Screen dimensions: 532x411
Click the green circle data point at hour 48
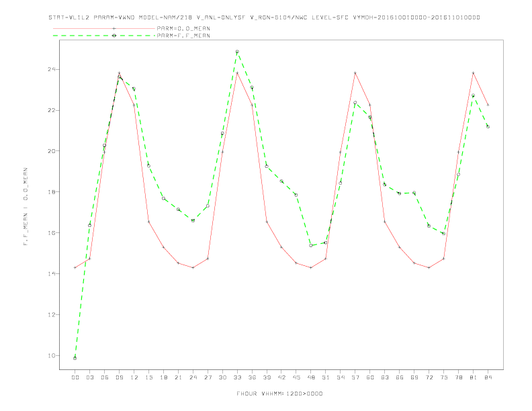[x=311, y=246]
